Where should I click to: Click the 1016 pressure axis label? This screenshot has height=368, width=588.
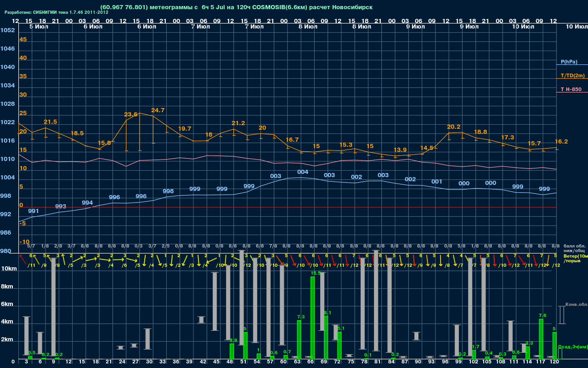7,141
